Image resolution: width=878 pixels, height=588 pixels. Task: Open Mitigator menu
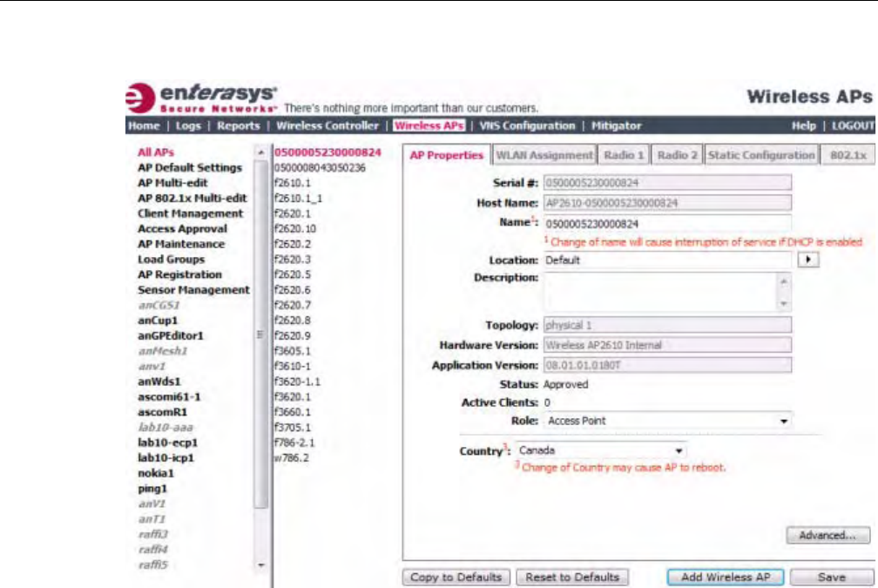point(617,126)
